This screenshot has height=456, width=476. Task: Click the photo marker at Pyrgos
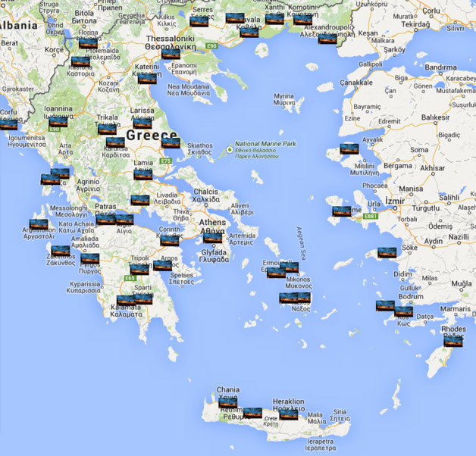click(90, 259)
